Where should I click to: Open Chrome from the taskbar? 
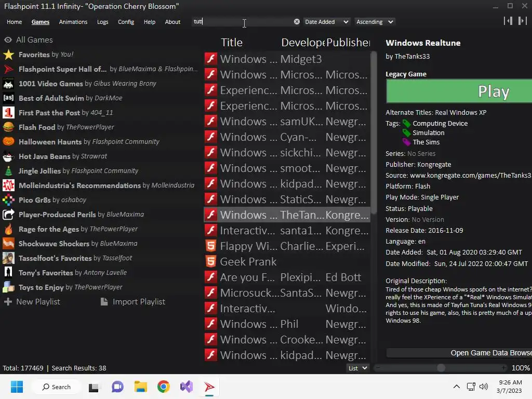[164, 387]
